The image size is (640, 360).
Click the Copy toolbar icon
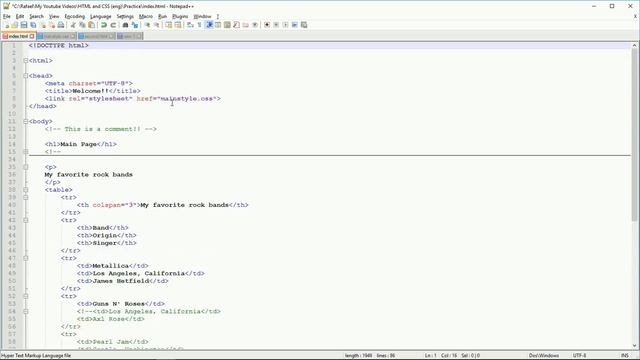click(82, 25)
